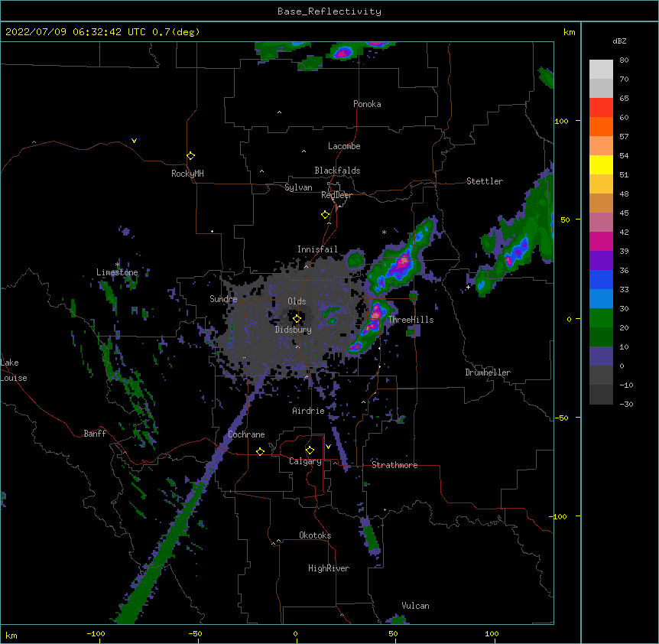This screenshot has height=644, width=659.
Task: Click the Okotoks label
Action: point(315,535)
